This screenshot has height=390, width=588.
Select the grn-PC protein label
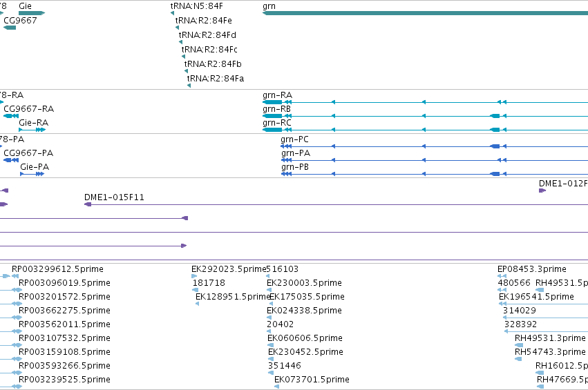tap(294, 139)
